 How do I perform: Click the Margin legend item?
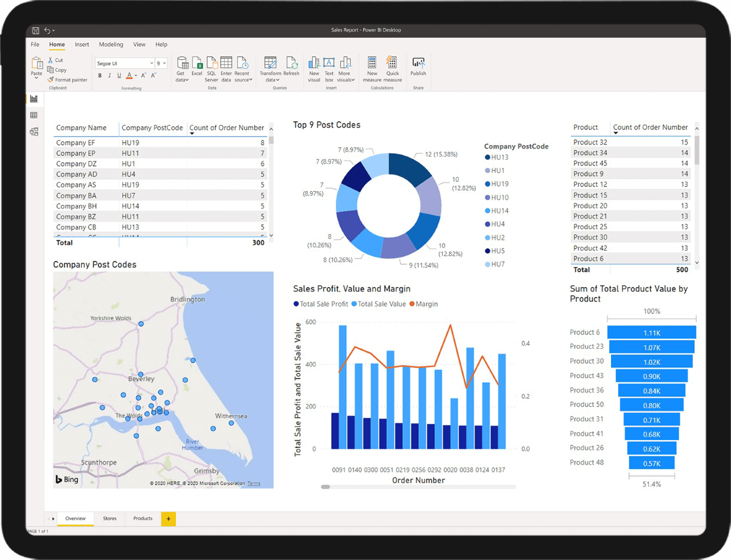click(x=424, y=304)
